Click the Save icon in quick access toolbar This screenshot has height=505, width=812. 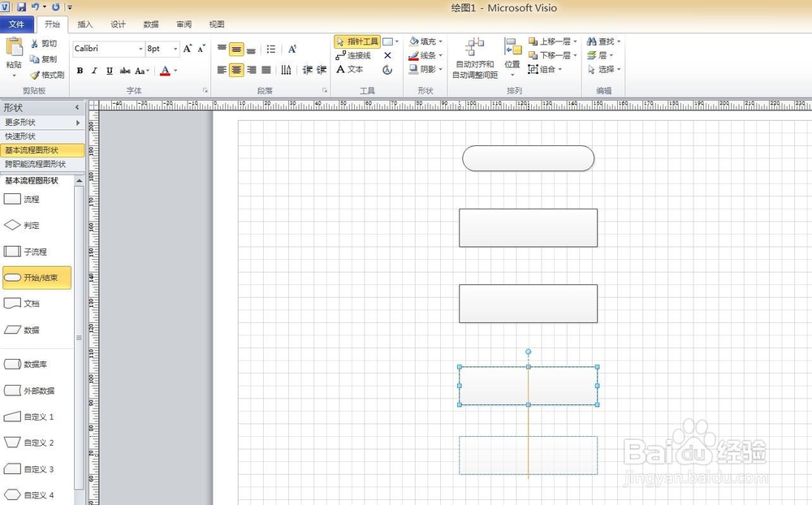(x=21, y=7)
